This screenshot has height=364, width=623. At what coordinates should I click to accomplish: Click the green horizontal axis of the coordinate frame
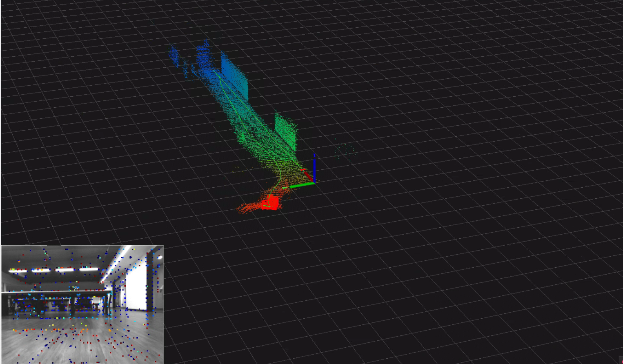click(x=298, y=186)
